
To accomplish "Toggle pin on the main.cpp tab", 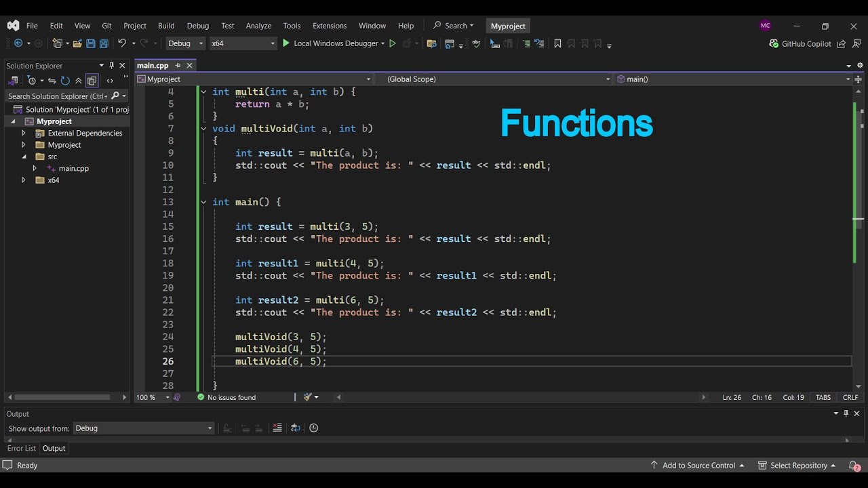I will pyautogui.click(x=178, y=66).
